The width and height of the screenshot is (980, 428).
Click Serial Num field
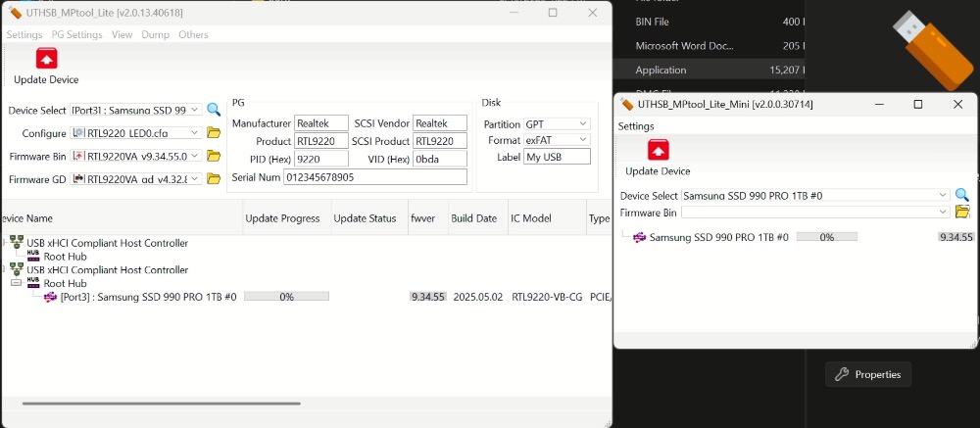375,177
